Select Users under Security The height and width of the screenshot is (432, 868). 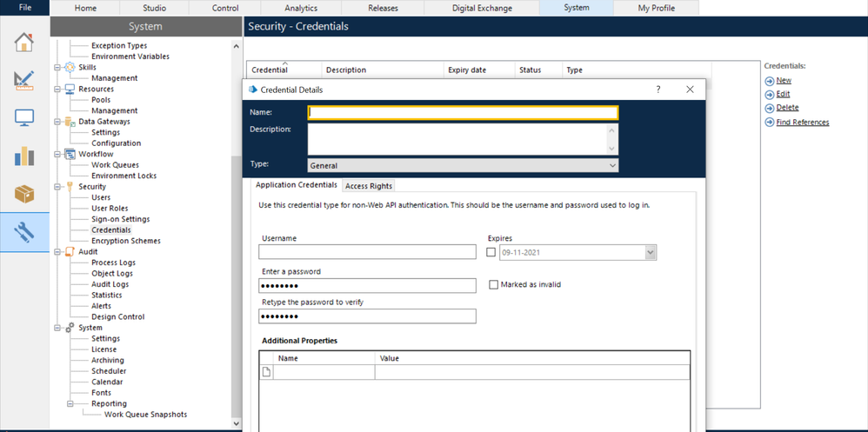tap(101, 197)
